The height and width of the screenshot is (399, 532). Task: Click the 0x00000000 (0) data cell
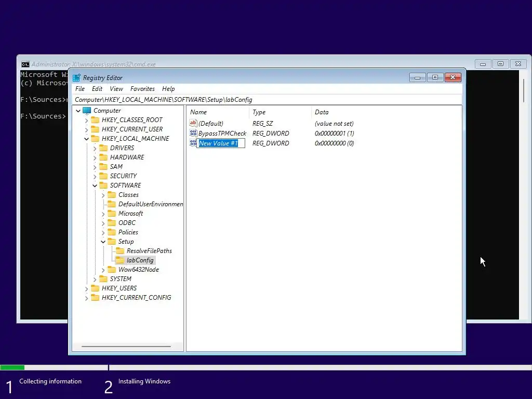334,143
